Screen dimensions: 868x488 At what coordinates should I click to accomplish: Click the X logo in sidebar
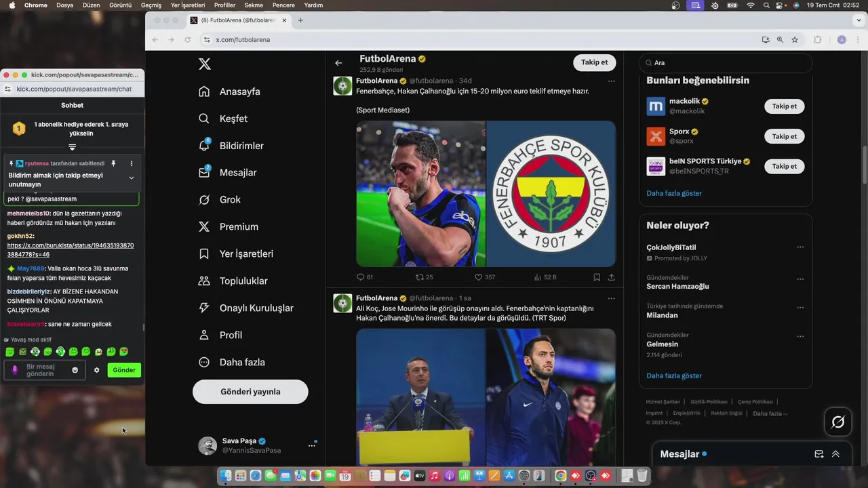click(204, 64)
